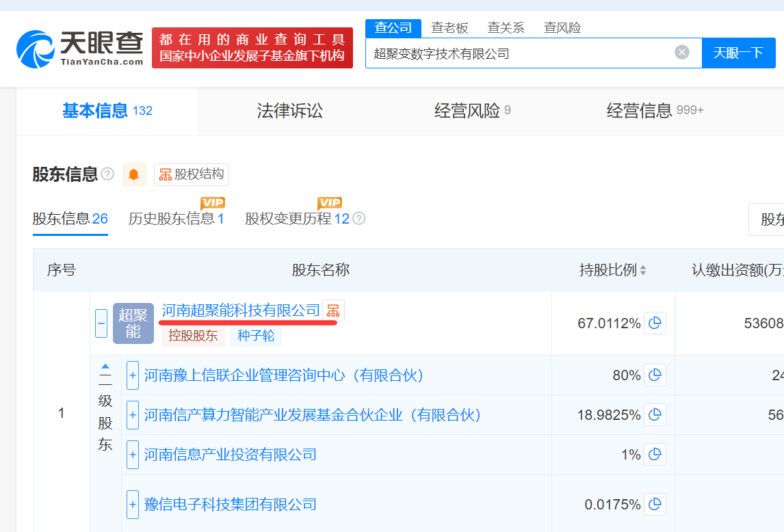Viewport: 784px width, 532px height.
Task: Open equity chart icon beside 河南超聚能科技有限公司
Action: 332,310
